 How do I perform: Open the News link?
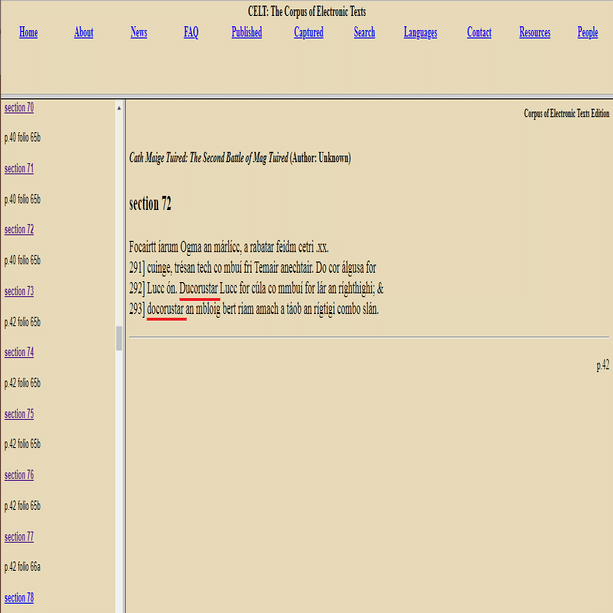click(139, 32)
